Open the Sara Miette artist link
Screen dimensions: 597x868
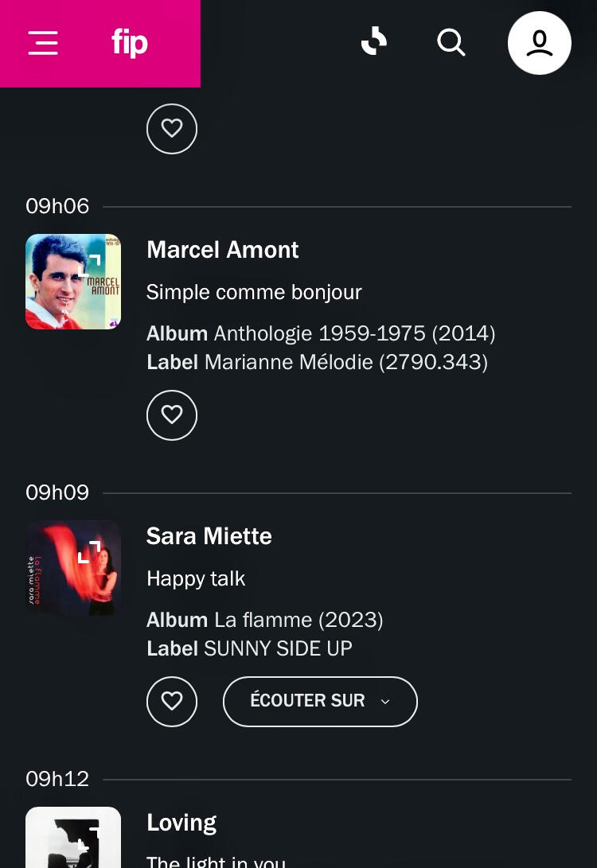[209, 536]
